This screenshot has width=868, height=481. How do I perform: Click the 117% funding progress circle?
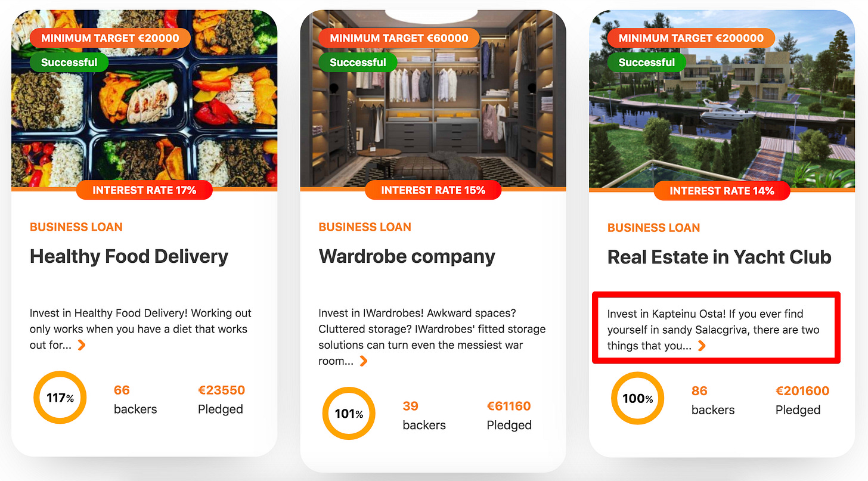60,398
